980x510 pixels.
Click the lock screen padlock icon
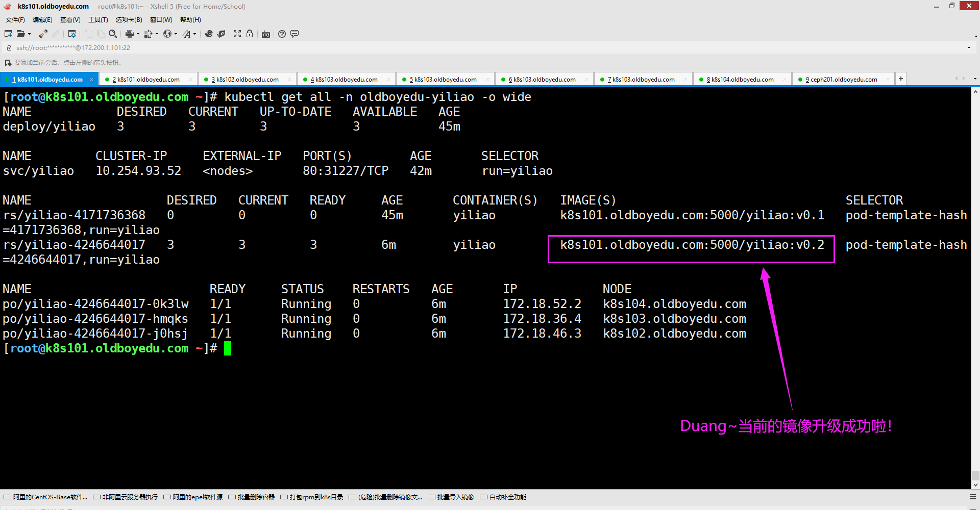(250, 34)
